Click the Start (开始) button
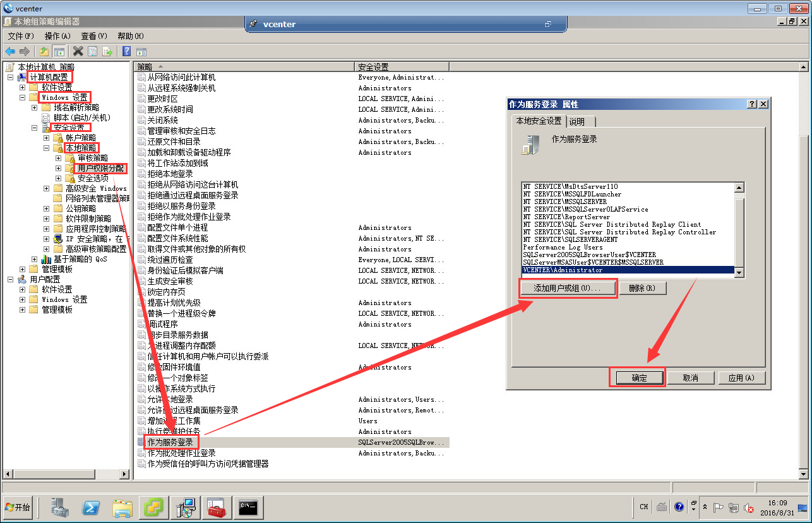The image size is (812, 523). [x=18, y=507]
